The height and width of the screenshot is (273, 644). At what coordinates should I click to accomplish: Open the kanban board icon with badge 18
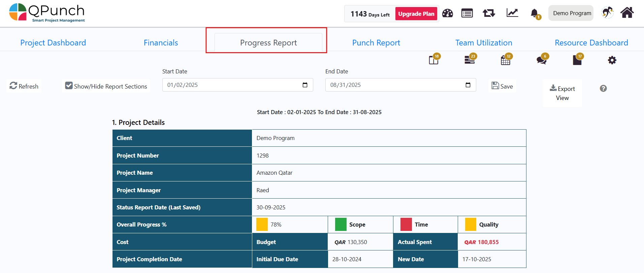[433, 60]
